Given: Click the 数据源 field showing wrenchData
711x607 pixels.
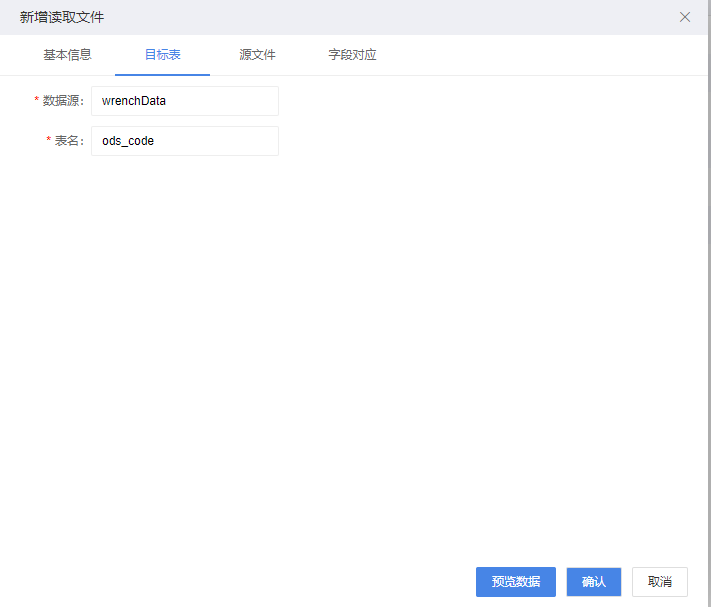Looking at the screenshot, I should 185,101.
